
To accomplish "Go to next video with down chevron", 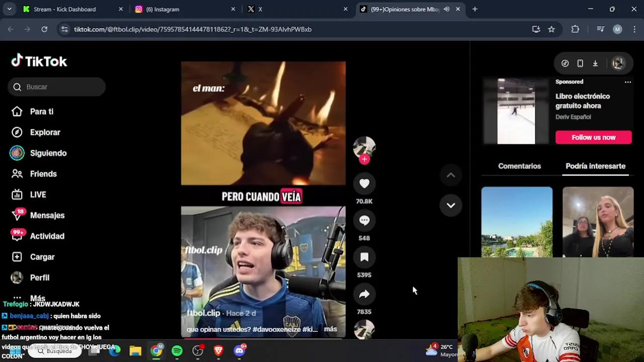I will pyautogui.click(x=451, y=205).
